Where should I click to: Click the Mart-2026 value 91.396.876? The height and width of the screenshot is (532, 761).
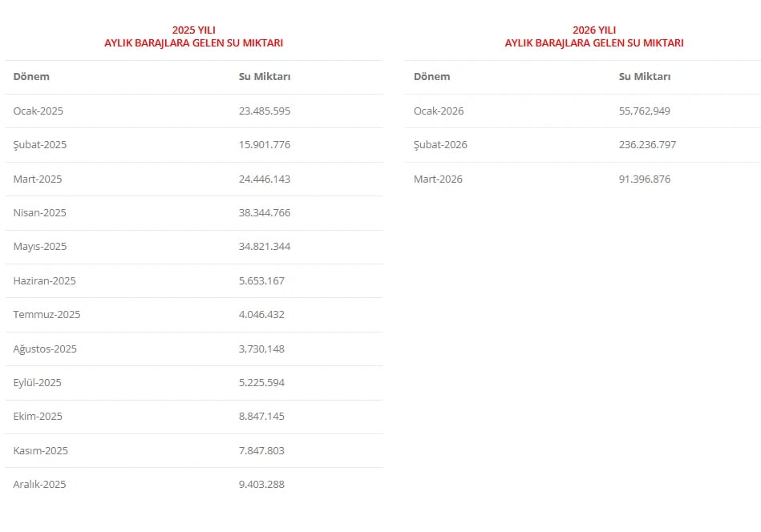click(644, 179)
